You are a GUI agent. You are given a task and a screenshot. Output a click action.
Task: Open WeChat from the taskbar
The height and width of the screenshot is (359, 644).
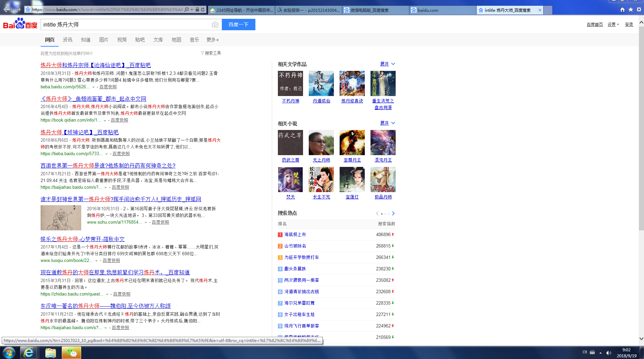click(71, 353)
